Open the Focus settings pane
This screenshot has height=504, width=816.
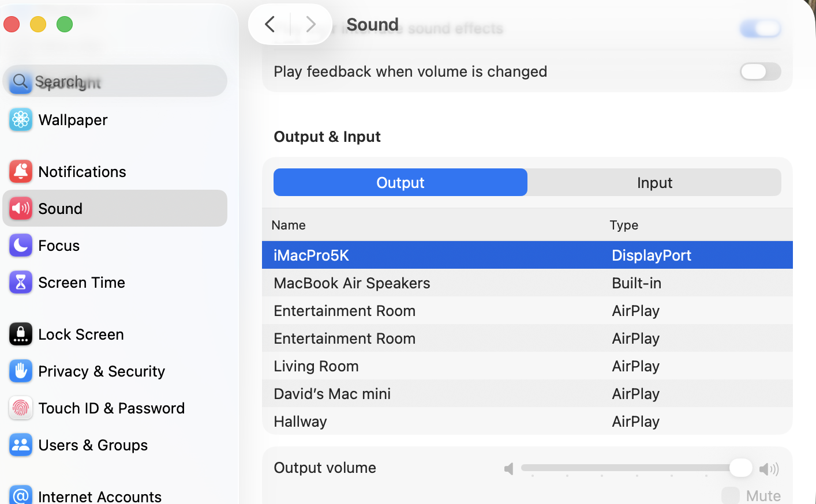[115, 246]
